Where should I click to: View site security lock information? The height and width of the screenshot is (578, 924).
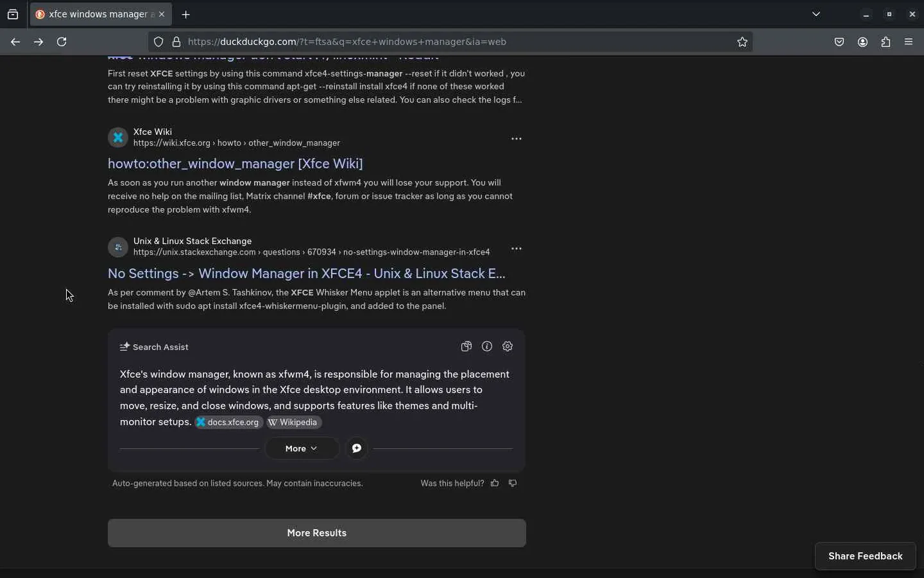coord(176,42)
